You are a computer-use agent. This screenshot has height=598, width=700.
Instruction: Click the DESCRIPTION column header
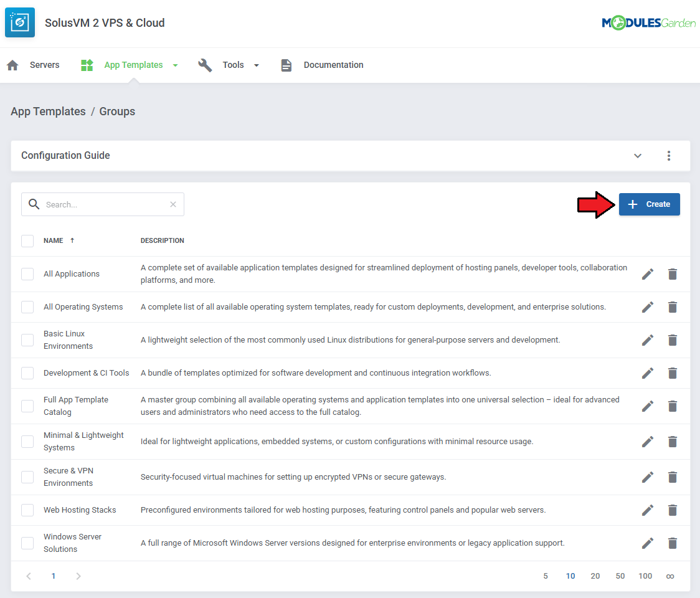click(x=162, y=240)
